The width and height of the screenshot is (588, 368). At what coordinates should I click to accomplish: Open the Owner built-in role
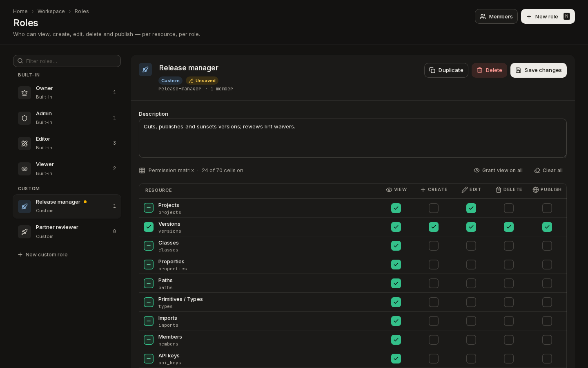click(67, 93)
